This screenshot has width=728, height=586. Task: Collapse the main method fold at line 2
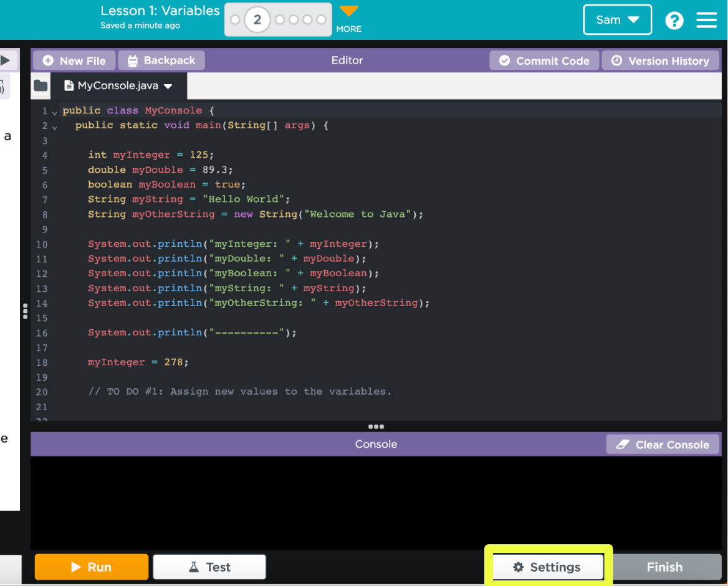point(55,127)
